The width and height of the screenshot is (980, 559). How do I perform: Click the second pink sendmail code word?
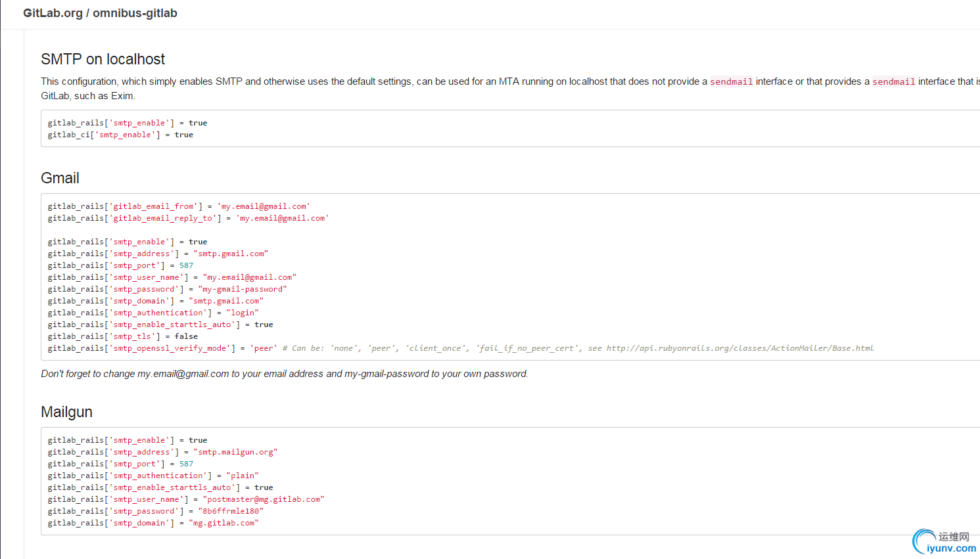pos(893,81)
